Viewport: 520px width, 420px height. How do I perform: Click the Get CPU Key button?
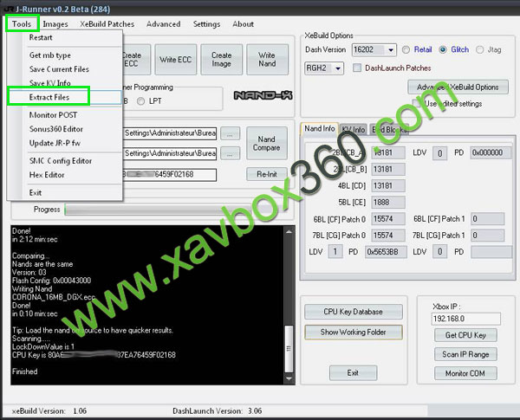click(x=465, y=335)
